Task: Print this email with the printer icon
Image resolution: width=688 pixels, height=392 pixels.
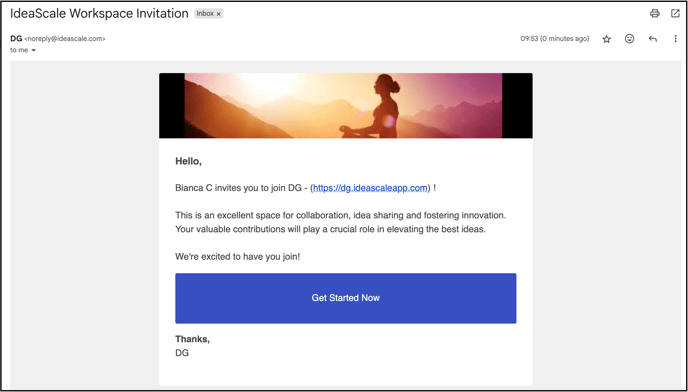Action: tap(655, 13)
